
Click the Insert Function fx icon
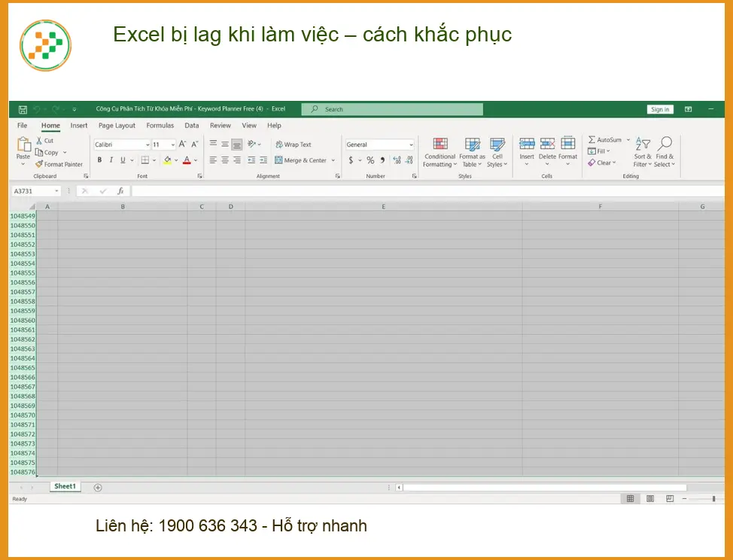pyautogui.click(x=120, y=190)
